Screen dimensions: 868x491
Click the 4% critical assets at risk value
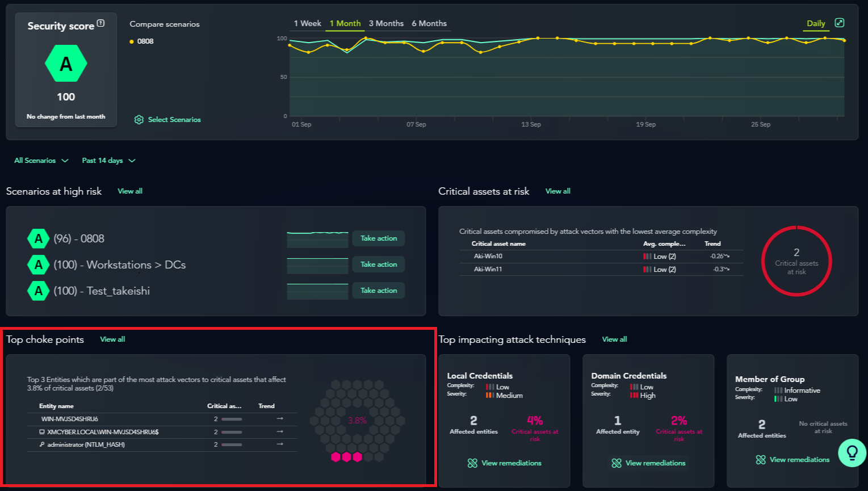tap(535, 421)
